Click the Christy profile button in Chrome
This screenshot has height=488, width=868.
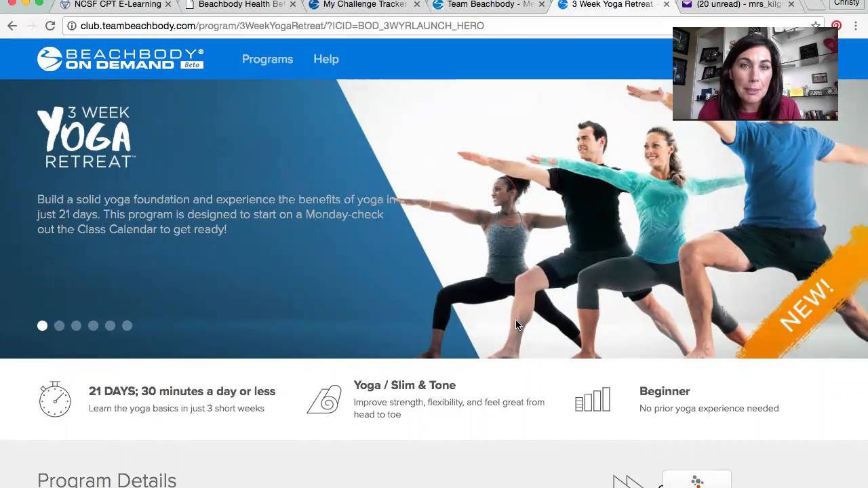(846, 4)
